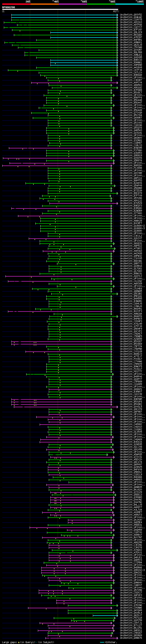Click the query length value 417

click(115, 11)
